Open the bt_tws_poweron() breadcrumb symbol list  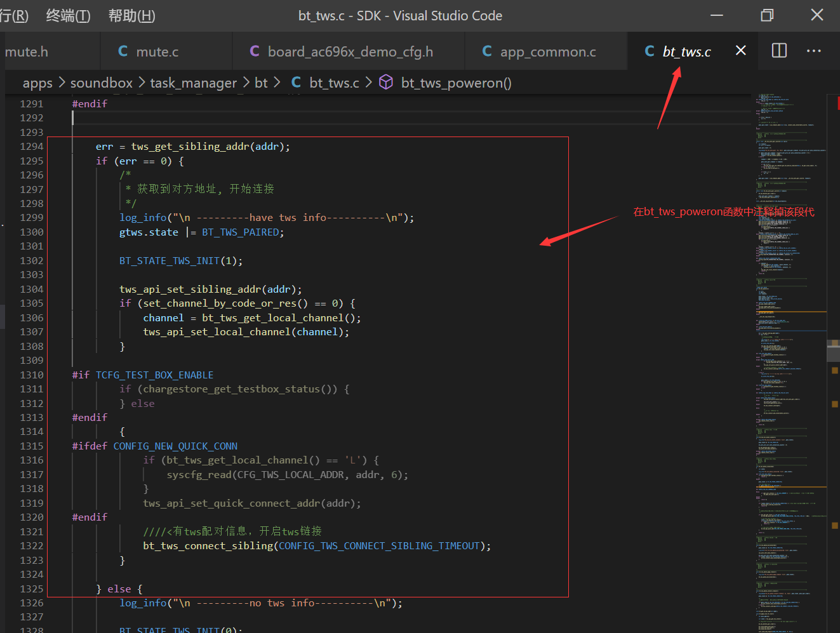tap(456, 83)
